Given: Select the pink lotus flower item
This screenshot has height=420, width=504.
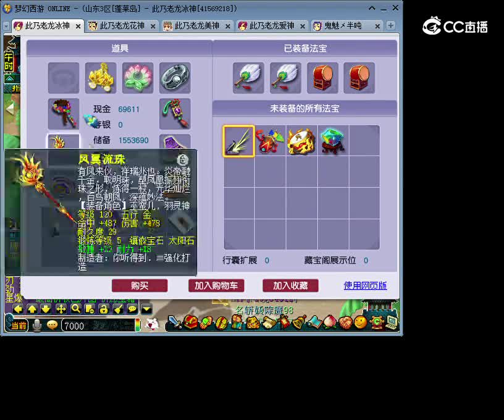Looking at the screenshot, I should pos(138,78).
